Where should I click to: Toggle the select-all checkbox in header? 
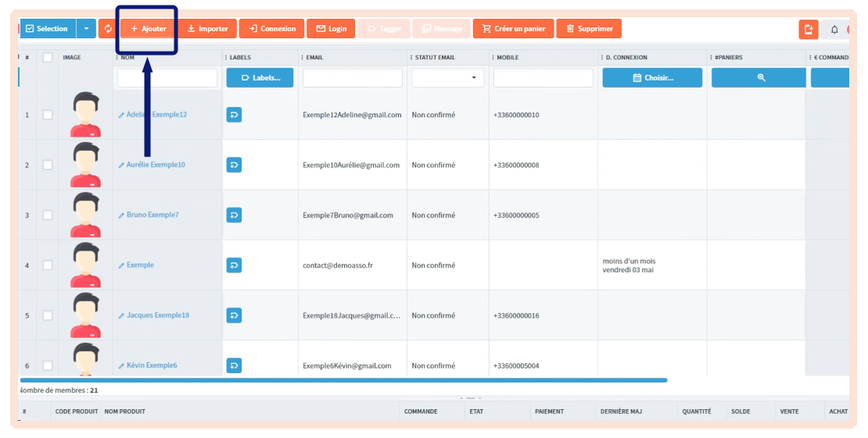[x=48, y=57]
